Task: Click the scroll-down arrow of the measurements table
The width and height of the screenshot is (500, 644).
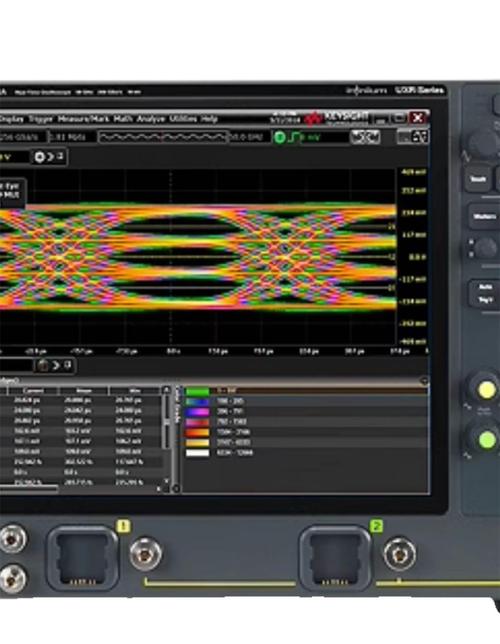Action: (x=166, y=480)
